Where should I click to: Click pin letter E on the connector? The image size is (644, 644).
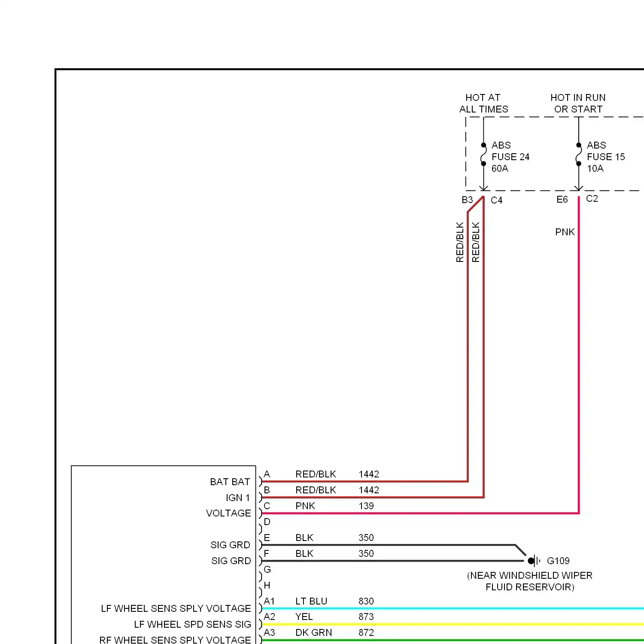pyautogui.click(x=267, y=538)
